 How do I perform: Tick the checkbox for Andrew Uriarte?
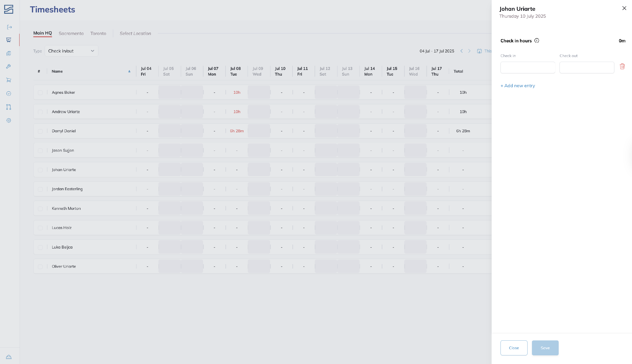40,112
